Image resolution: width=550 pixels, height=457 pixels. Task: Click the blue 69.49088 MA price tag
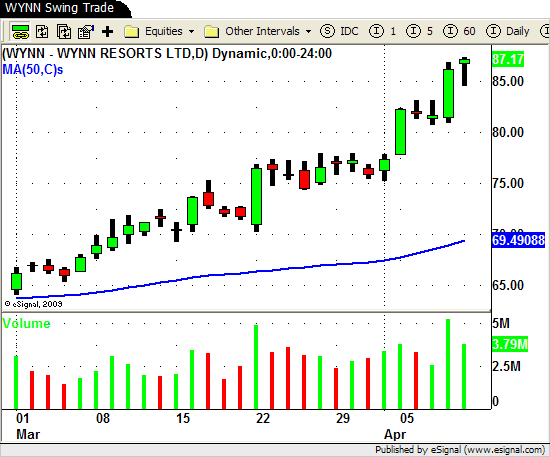518,240
